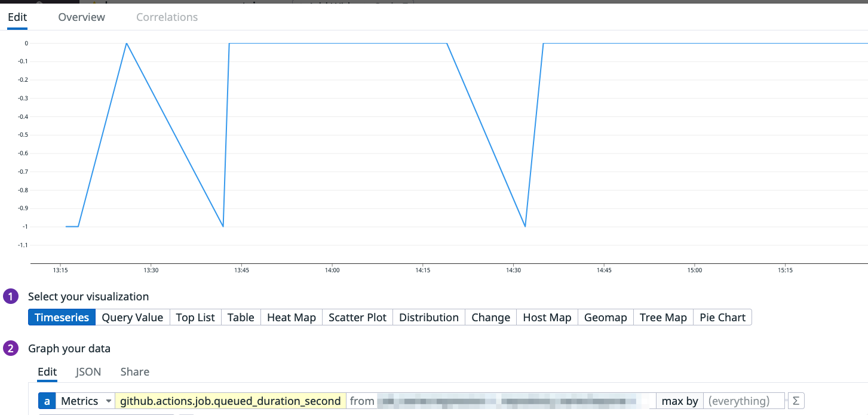Click the blue "a" query letter badge
The image size is (868, 415).
(x=47, y=401)
